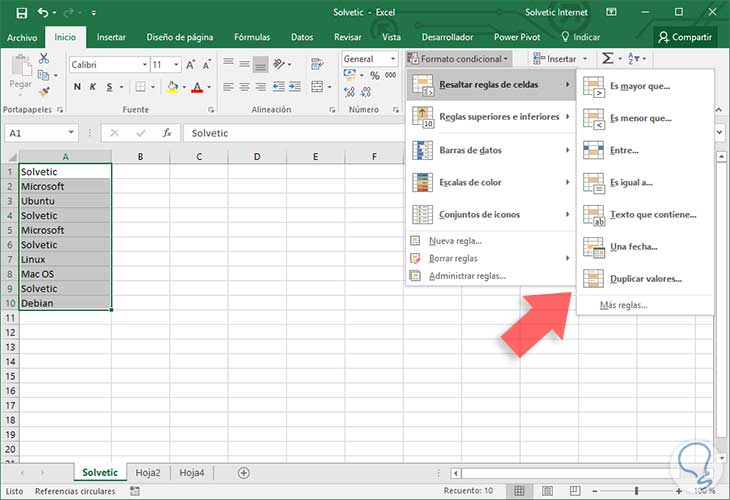
Task: Toggle right text alignment
Action: click(261, 87)
